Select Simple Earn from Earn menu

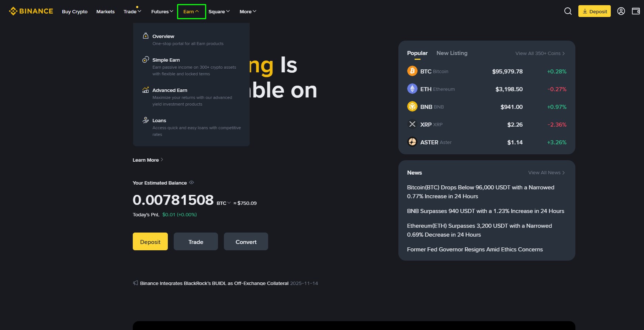pyautogui.click(x=191, y=66)
